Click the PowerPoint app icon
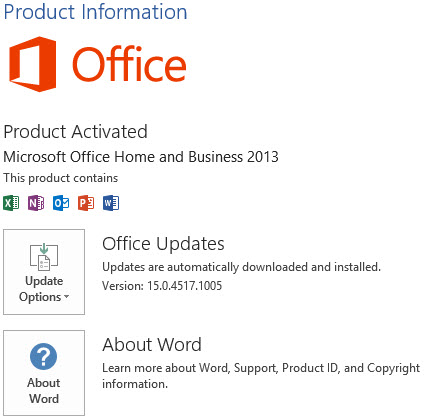The width and height of the screenshot is (428, 419). click(86, 203)
